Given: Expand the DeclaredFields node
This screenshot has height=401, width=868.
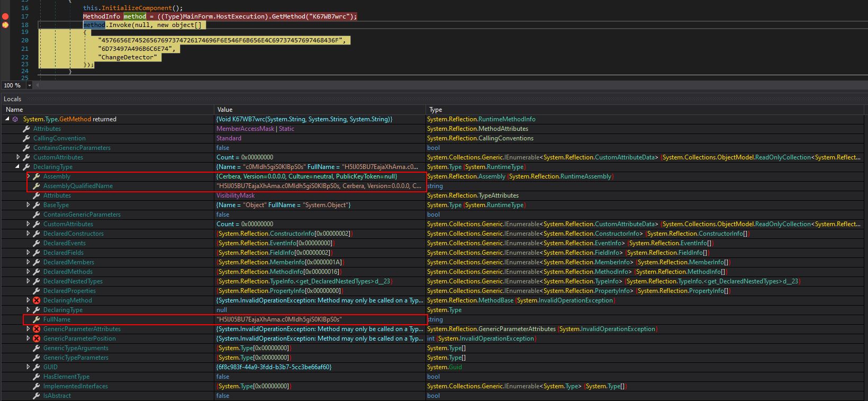Looking at the screenshot, I should click(x=28, y=253).
